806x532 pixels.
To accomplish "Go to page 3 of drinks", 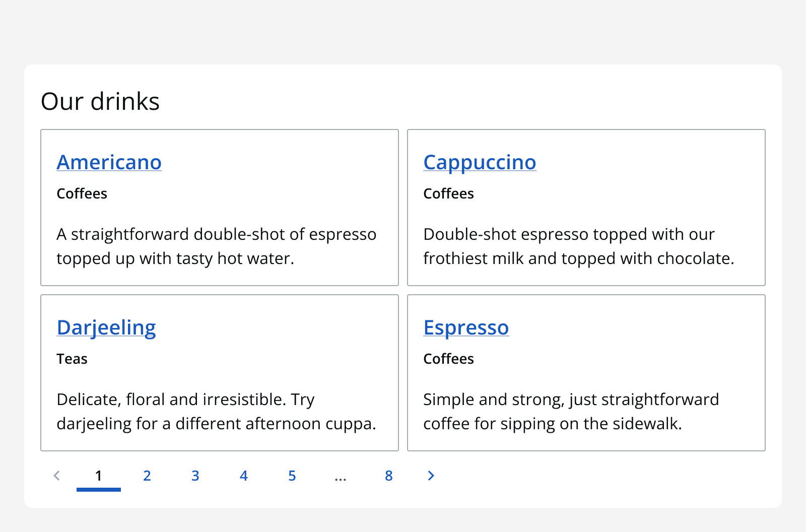I will [195, 476].
